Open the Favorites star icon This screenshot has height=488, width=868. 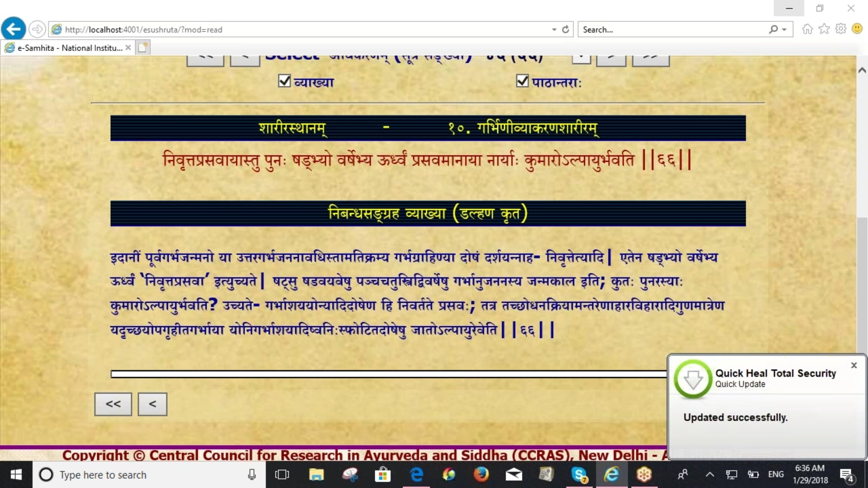tap(824, 29)
